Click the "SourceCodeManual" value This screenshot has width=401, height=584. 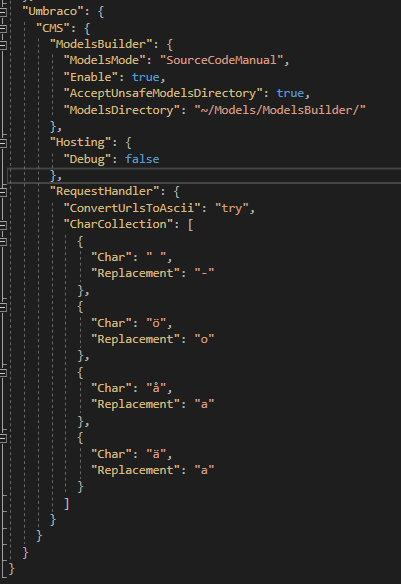click(222, 60)
